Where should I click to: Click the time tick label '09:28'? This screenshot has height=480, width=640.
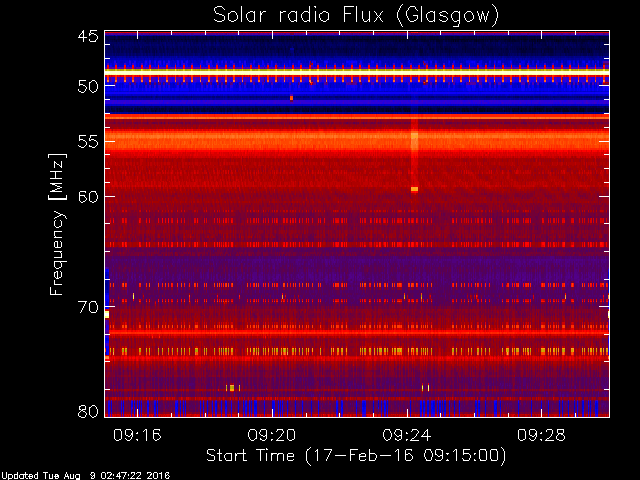541,435
